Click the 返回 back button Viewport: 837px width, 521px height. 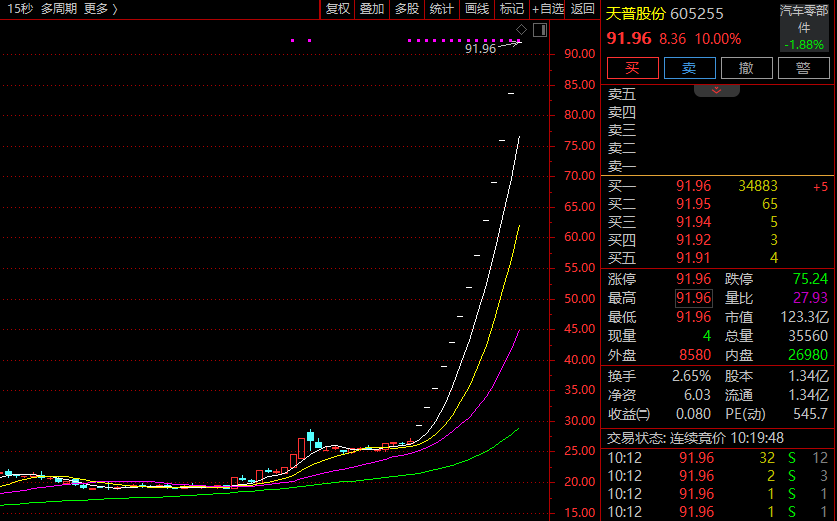click(582, 9)
